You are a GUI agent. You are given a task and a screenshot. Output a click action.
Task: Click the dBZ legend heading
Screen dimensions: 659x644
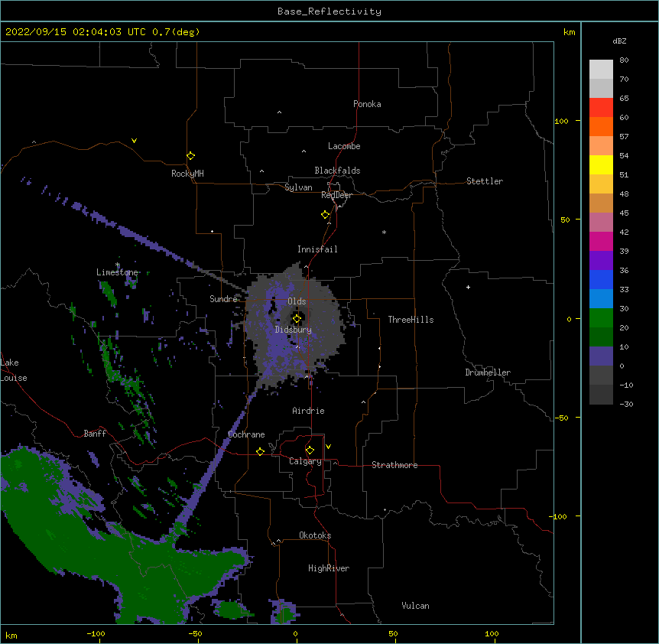[619, 41]
